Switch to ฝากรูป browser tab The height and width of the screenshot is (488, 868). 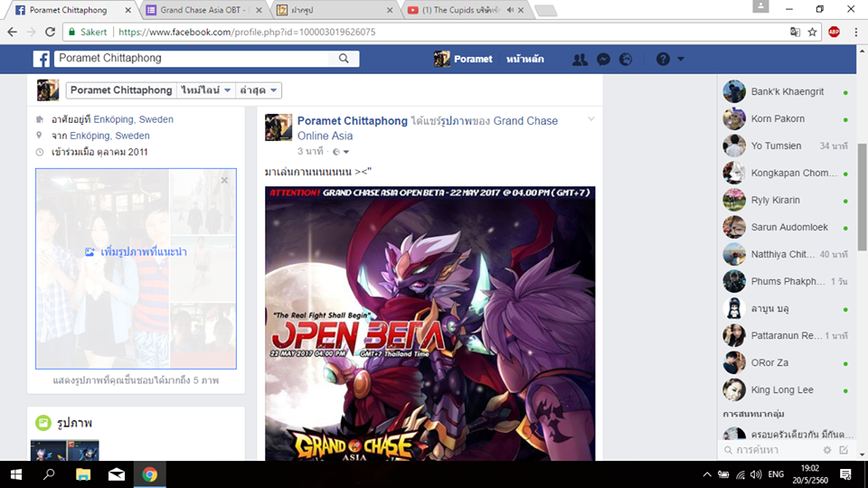pyautogui.click(x=335, y=10)
